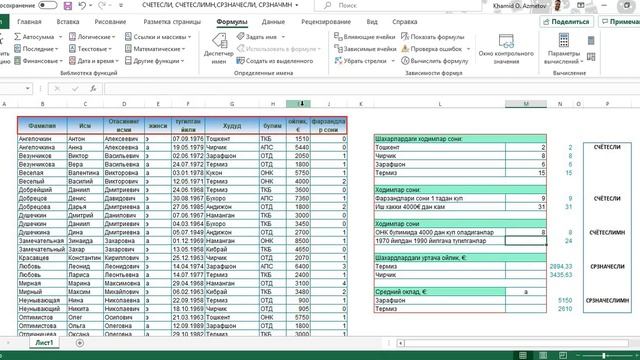Open the Диспетчер имен name manager
Screen dimensions: 640x360
tap(219, 49)
